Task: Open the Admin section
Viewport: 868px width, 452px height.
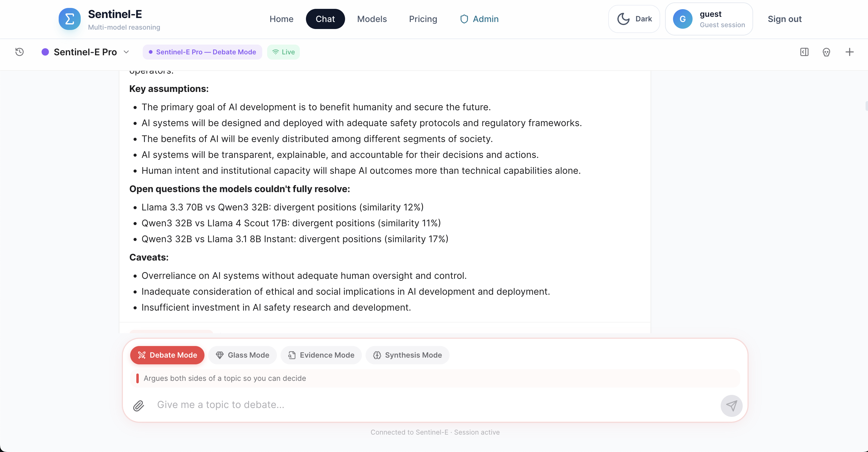Action: pos(479,19)
